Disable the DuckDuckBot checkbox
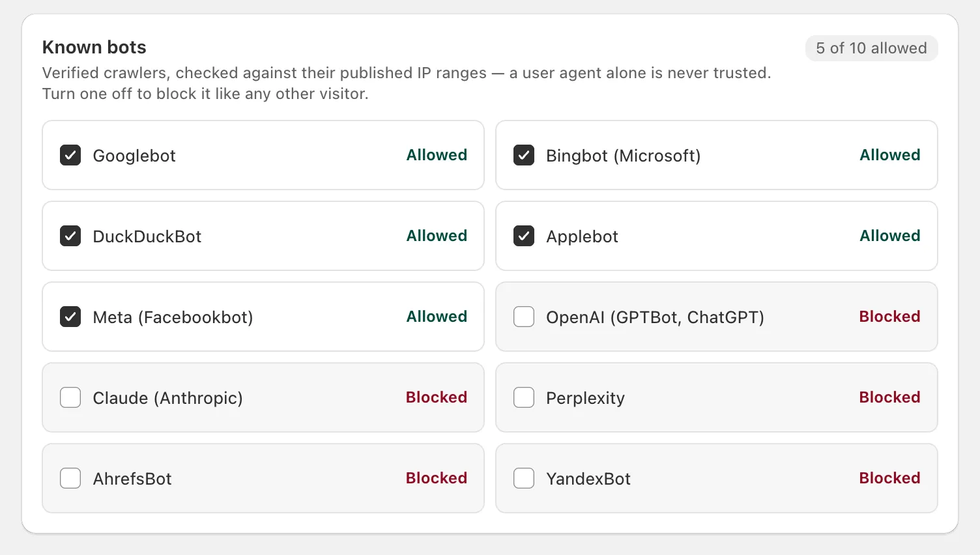Screen dimensions: 980x555 pos(70,236)
